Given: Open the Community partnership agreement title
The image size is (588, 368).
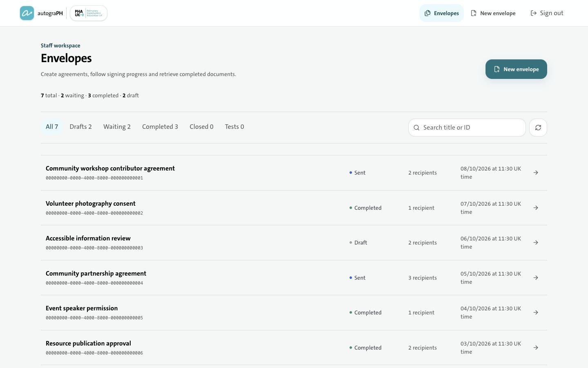Looking at the screenshot, I should click(96, 274).
